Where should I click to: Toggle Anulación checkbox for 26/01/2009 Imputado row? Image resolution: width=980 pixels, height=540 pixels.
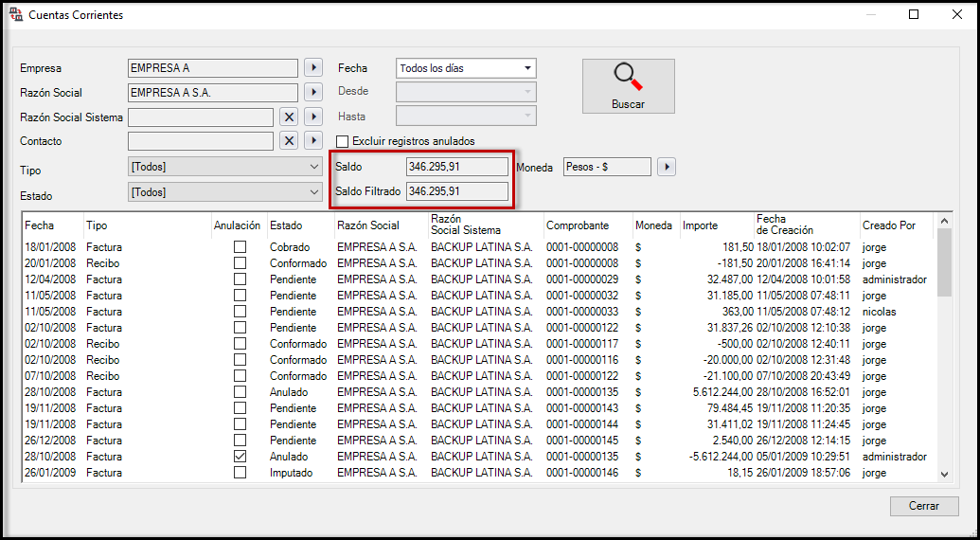240,473
